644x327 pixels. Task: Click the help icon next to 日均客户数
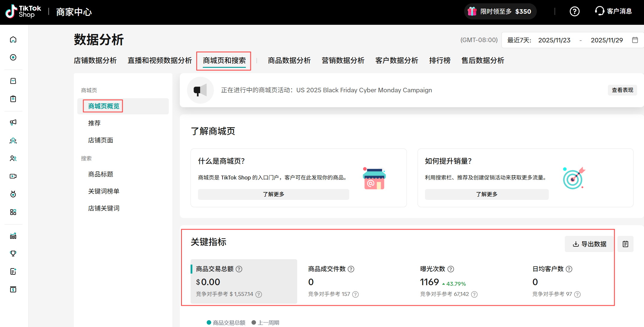pos(569,269)
